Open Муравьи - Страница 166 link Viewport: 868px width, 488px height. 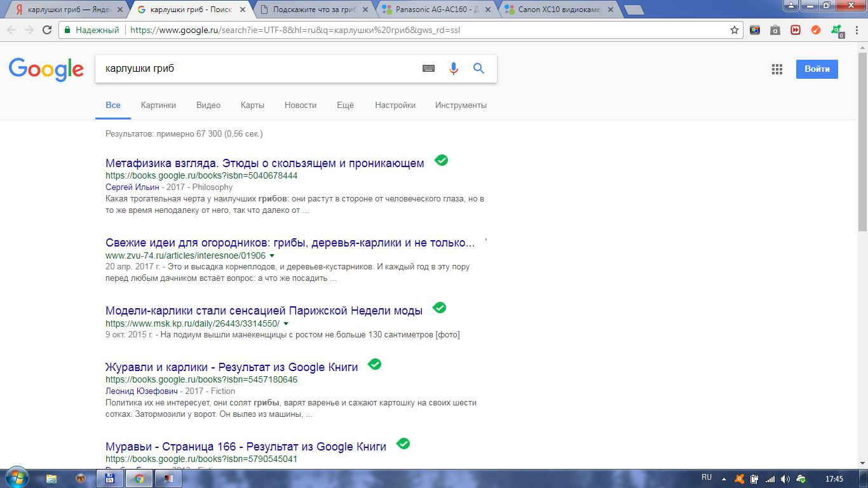[x=246, y=446]
